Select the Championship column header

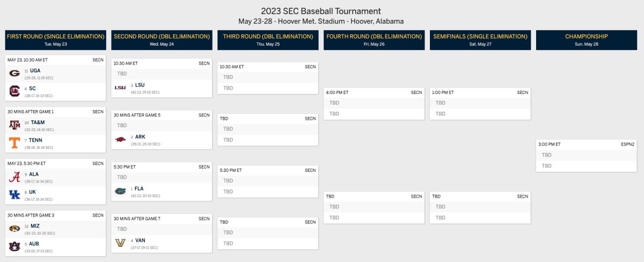(586, 40)
